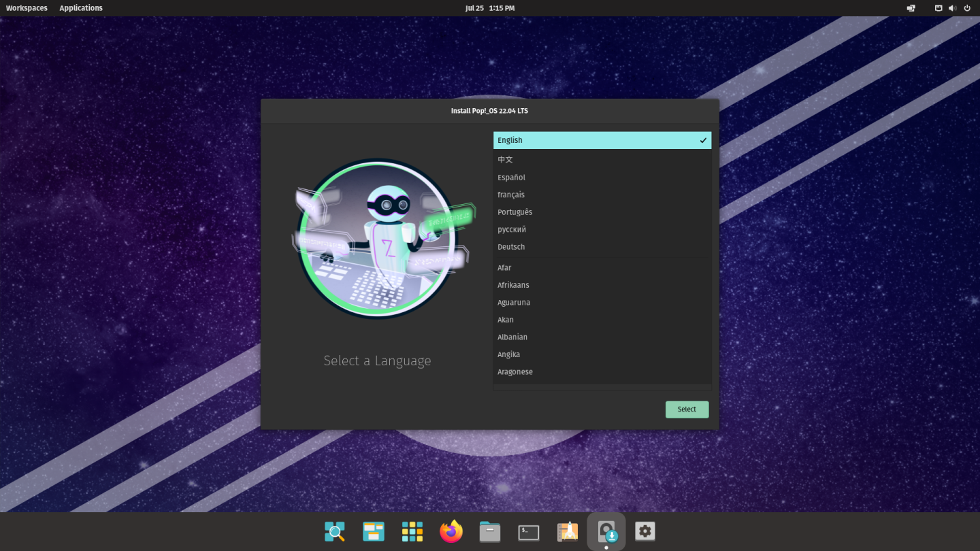The width and height of the screenshot is (980, 551).
Task: Open a Terminal from the dock
Action: (528, 531)
